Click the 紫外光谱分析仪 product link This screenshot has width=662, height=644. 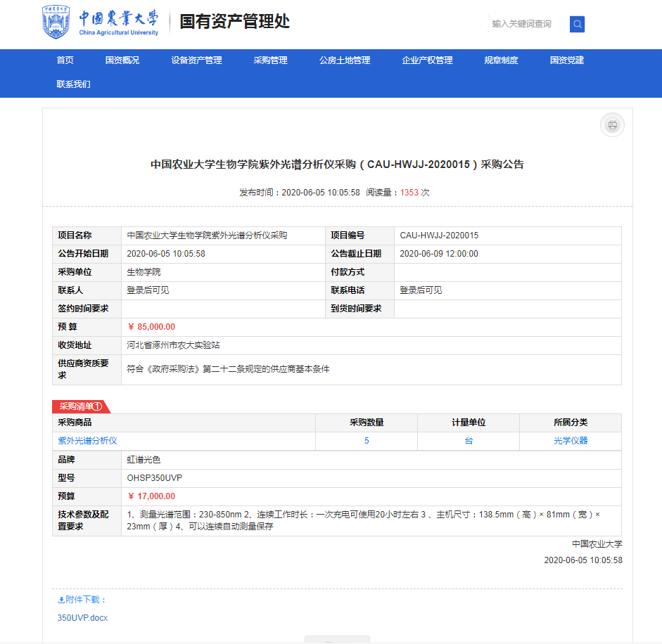[x=87, y=441]
